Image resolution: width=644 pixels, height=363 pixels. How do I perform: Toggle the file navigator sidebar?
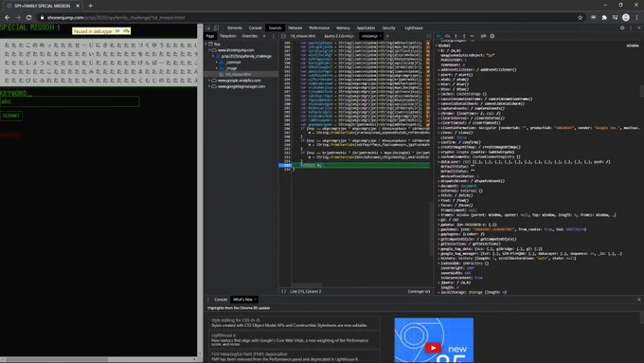point(283,36)
